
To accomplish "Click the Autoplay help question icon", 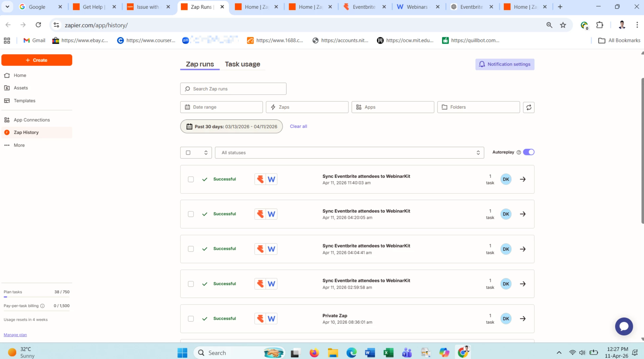I will tap(519, 152).
